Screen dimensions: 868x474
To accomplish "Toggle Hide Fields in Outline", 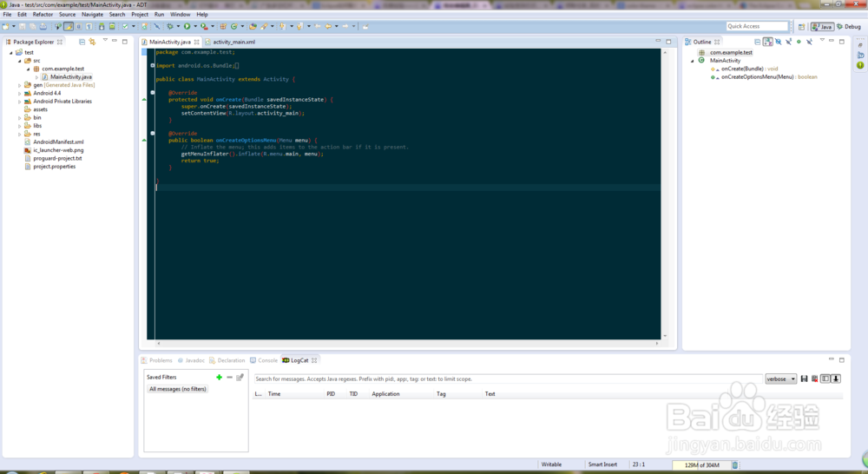I will 779,42.
